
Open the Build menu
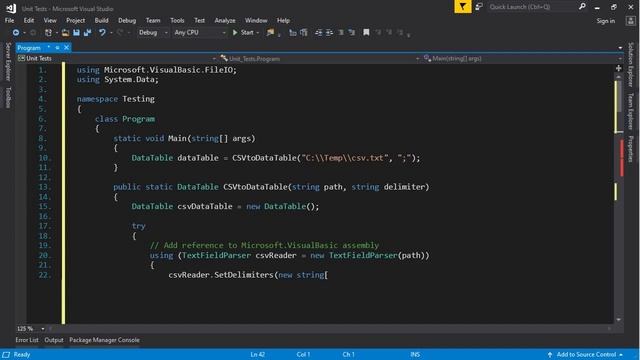pyautogui.click(x=101, y=20)
